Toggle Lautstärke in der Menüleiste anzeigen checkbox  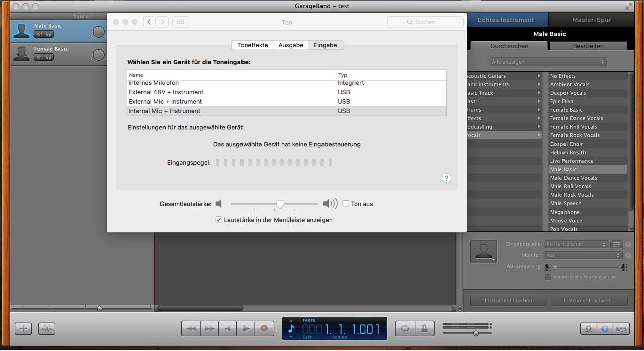click(219, 220)
